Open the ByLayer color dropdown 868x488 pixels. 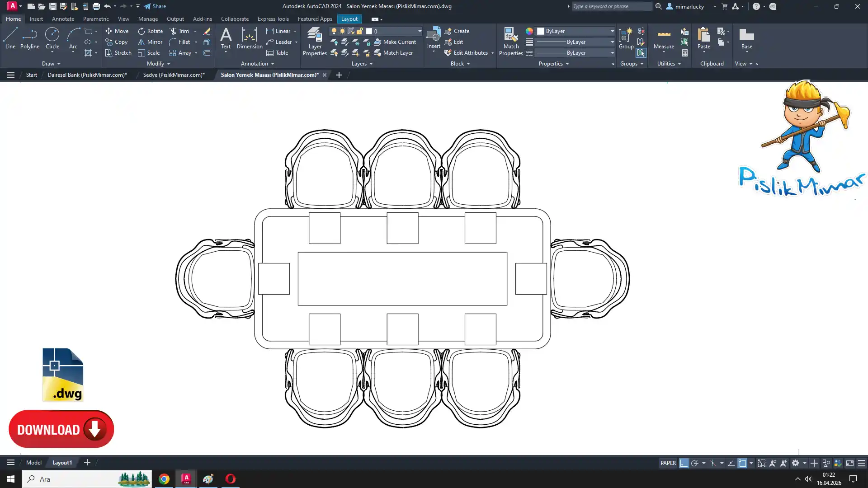[612, 31]
